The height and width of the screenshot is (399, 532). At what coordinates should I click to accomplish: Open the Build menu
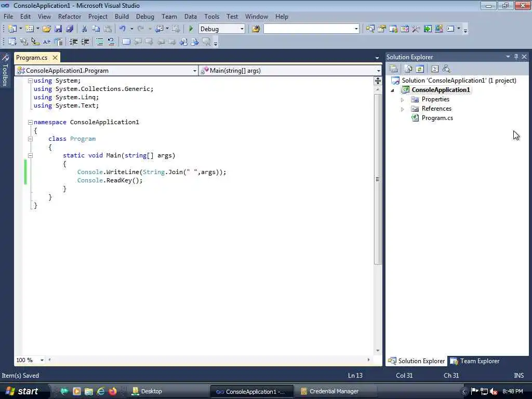pos(122,16)
